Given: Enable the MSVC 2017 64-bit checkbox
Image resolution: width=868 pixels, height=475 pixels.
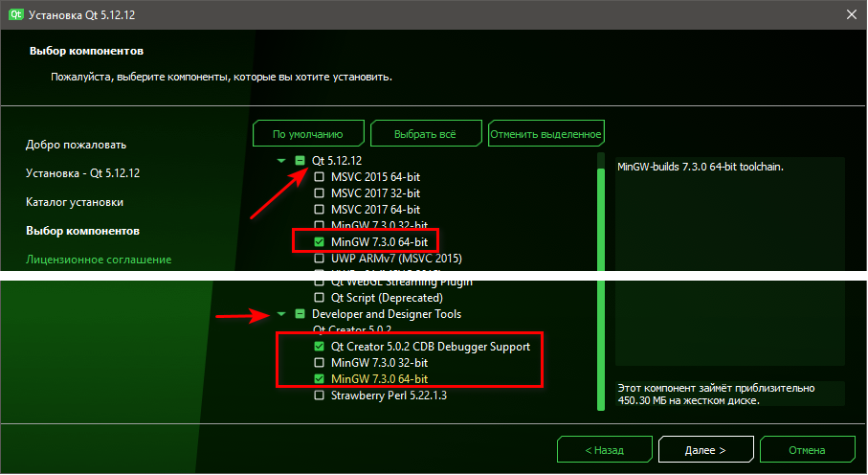Looking at the screenshot, I should [320, 210].
